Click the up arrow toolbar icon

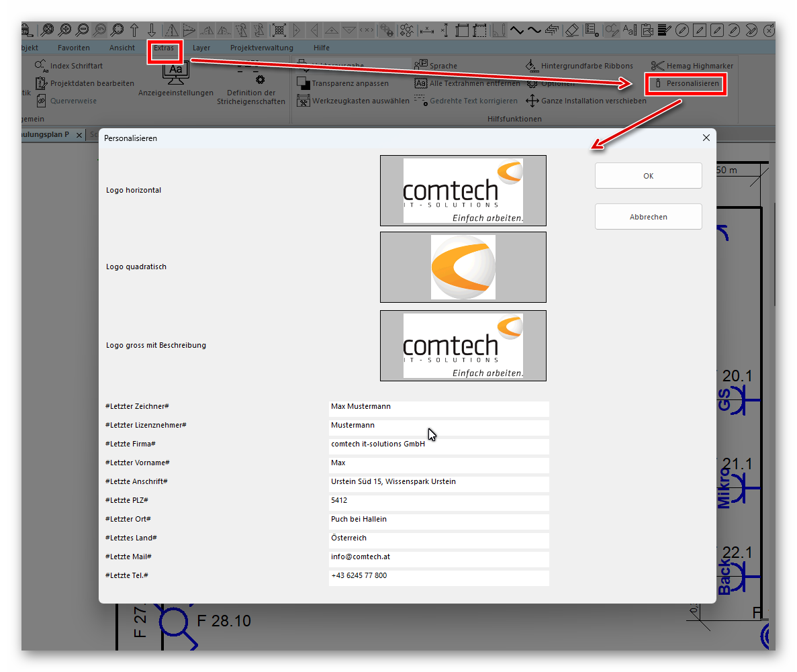point(135,30)
